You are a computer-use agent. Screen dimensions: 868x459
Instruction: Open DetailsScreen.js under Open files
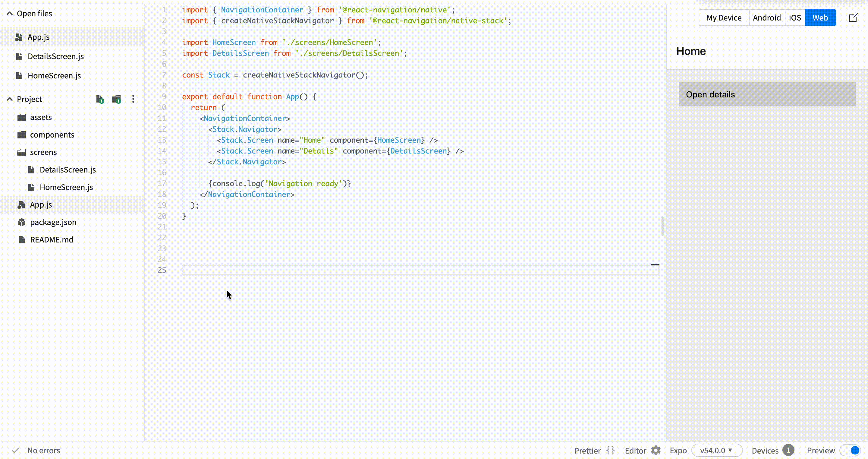55,56
